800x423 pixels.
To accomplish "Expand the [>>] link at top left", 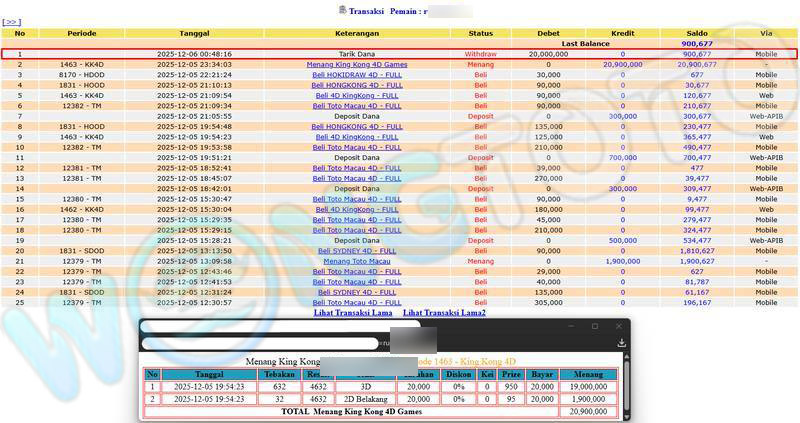I will coord(11,21).
